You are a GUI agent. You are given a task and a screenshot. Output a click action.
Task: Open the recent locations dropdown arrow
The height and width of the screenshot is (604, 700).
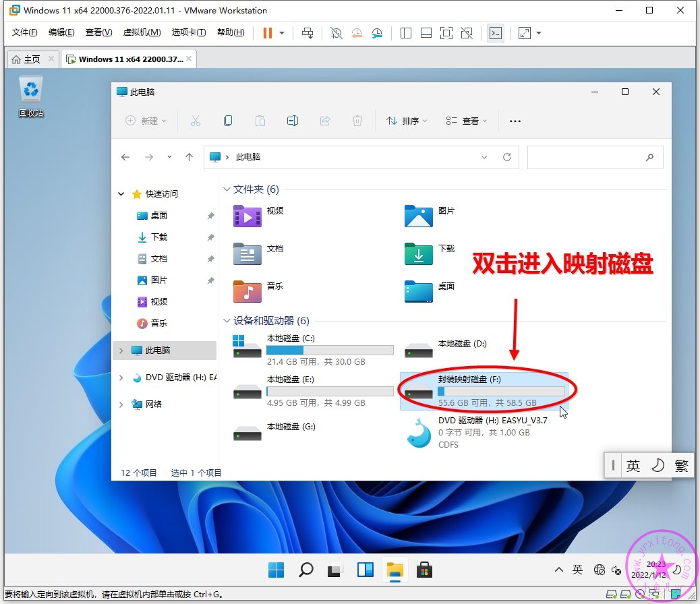point(170,157)
